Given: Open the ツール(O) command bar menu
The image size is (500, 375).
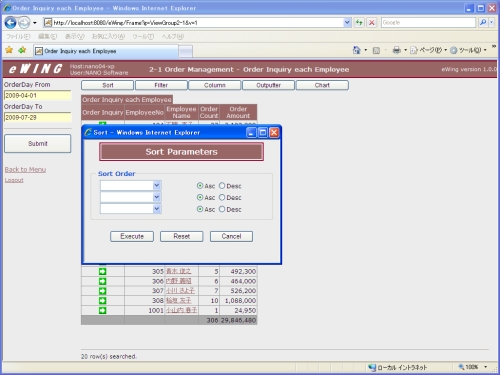Looking at the screenshot, I should 468,50.
